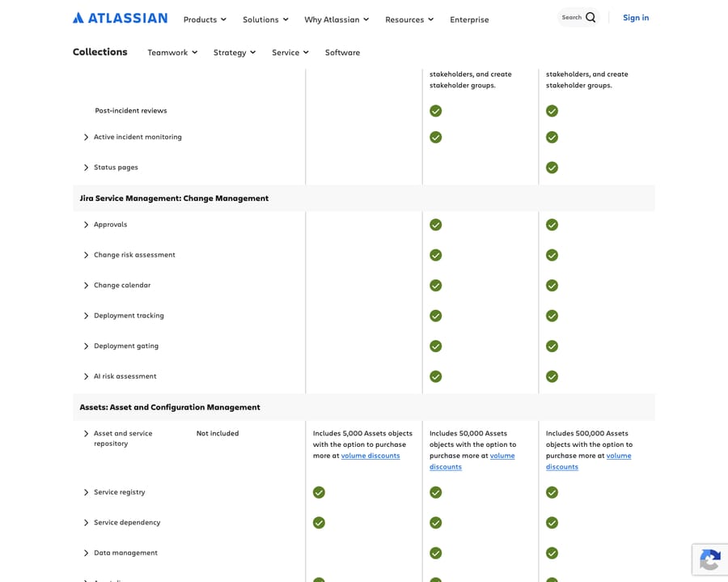Screen dimensions: 728x582
Task: Click first checkmark in Service registry row
Action: click(x=319, y=492)
